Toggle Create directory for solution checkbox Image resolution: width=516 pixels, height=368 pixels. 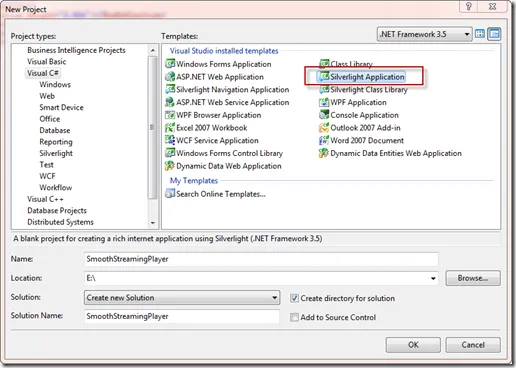click(294, 298)
